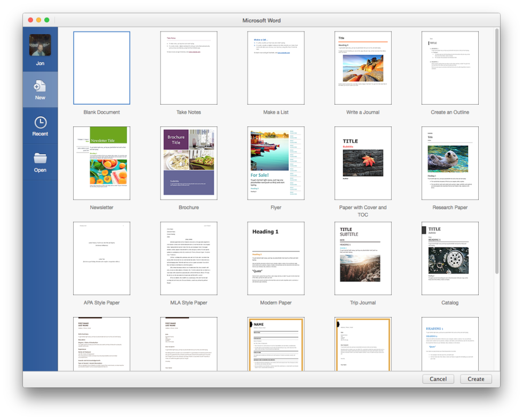Click the "Flyer" caption below the thumbnail
This screenshot has height=420, width=523.
pyautogui.click(x=276, y=208)
